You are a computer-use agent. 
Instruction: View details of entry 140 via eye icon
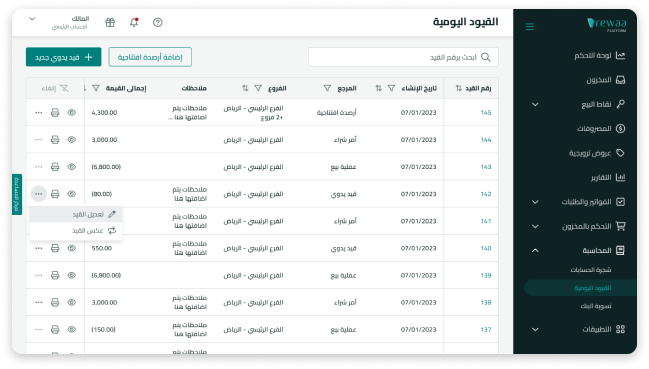coord(72,248)
